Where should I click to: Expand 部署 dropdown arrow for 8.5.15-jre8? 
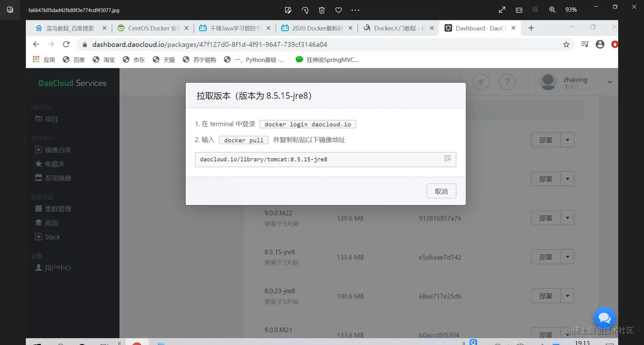pos(567,257)
